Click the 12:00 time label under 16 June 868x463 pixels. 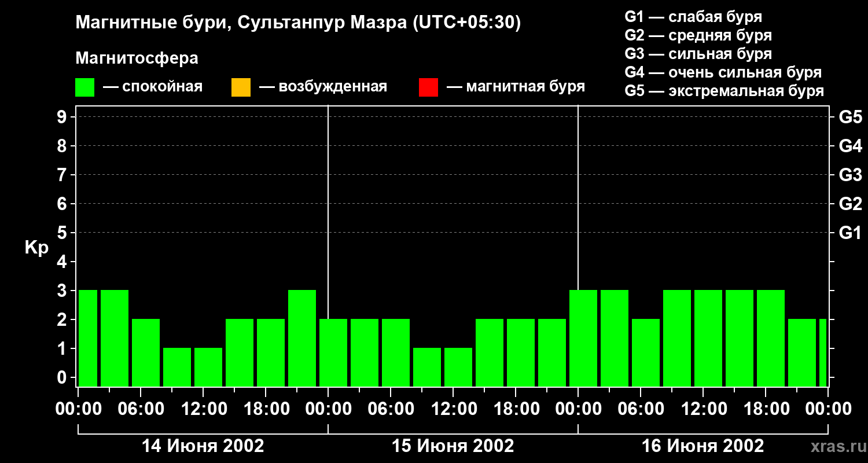[x=703, y=409]
